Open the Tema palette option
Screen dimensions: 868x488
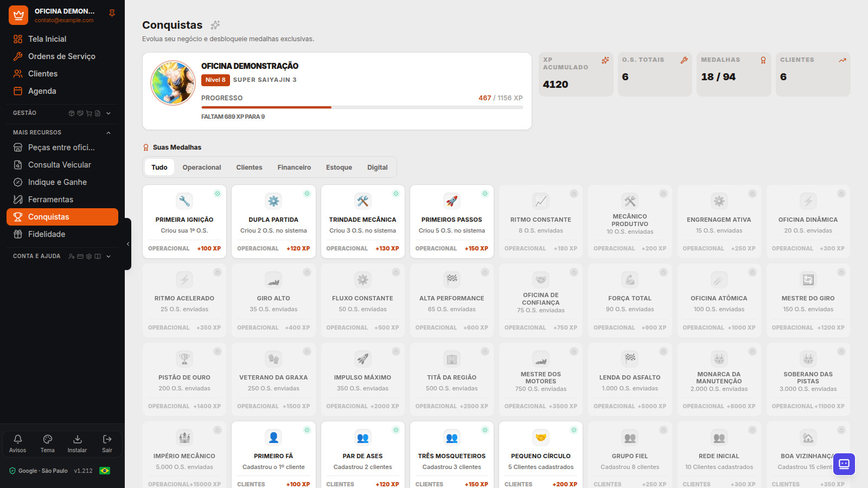point(48,444)
